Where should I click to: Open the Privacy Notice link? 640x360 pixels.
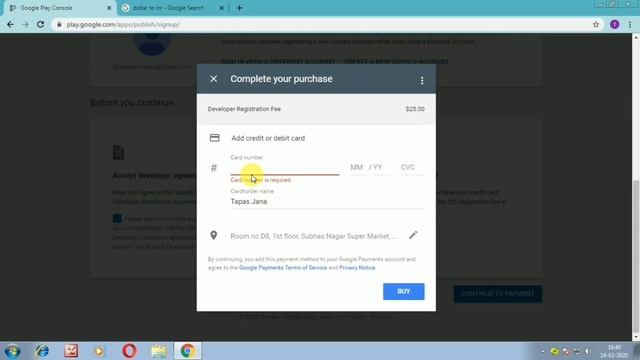click(x=357, y=268)
